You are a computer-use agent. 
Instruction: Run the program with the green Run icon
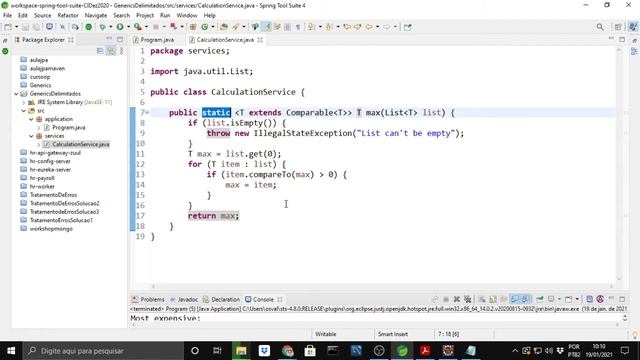[120, 27]
